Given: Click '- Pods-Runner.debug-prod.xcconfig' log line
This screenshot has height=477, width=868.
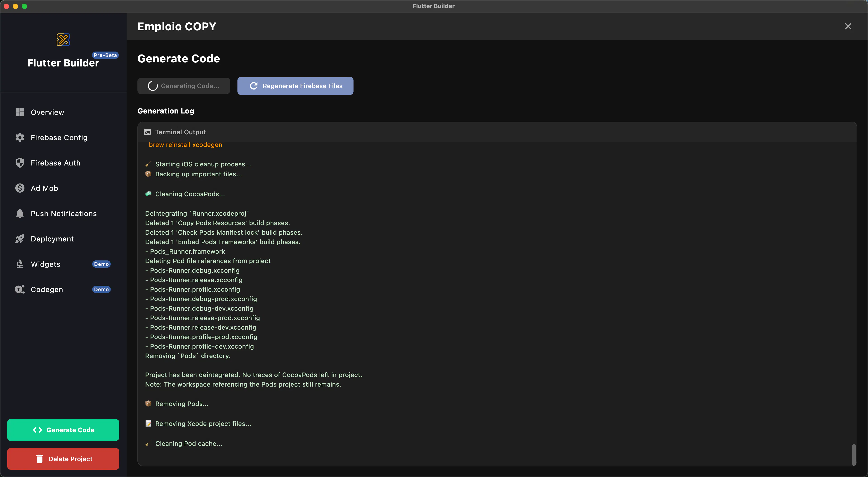Looking at the screenshot, I should tap(201, 299).
